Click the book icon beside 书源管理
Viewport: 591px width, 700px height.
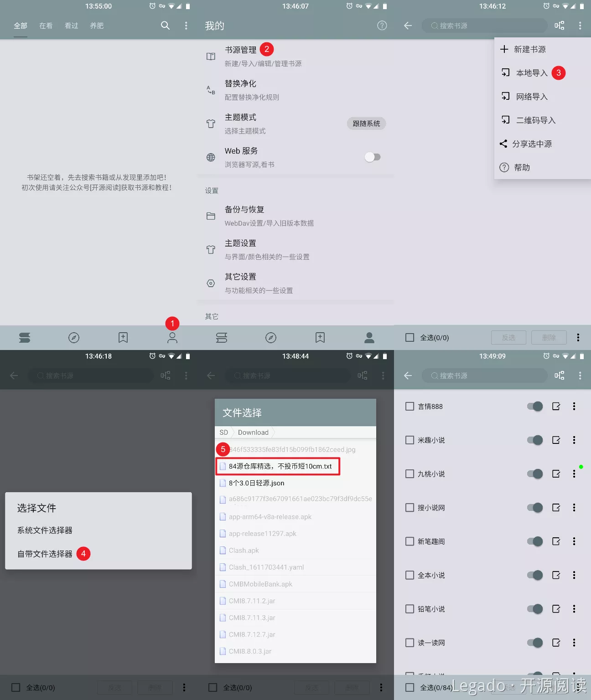(211, 57)
